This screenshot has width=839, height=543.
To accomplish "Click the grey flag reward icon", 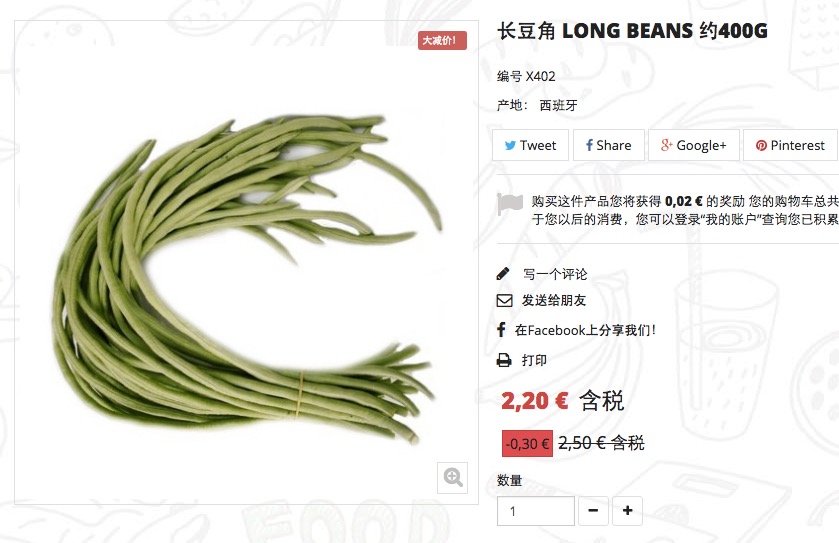I will point(509,204).
